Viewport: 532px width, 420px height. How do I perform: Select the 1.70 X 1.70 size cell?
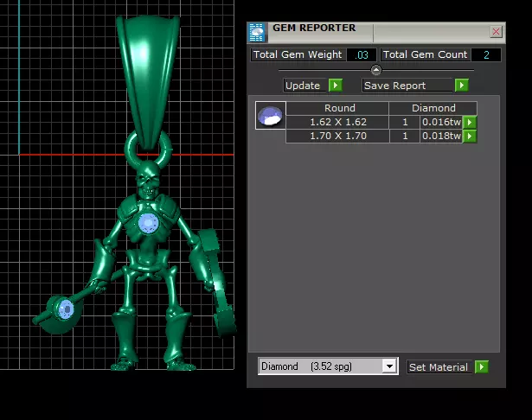click(337, 136)
